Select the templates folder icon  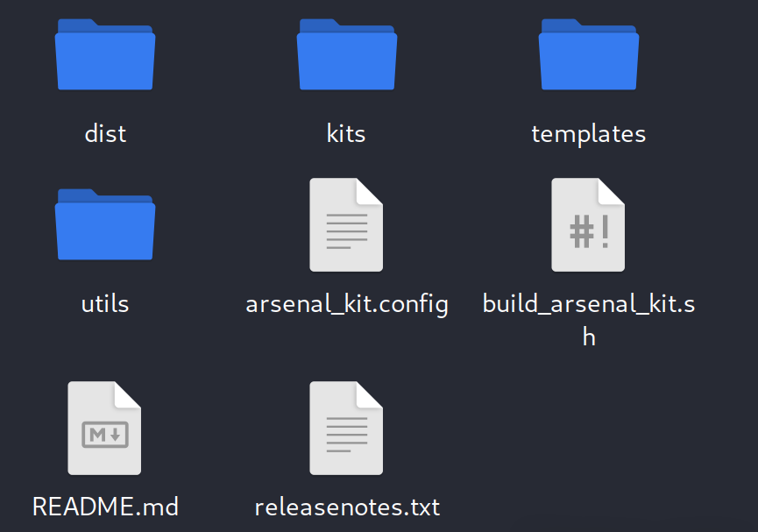(588, 54)
